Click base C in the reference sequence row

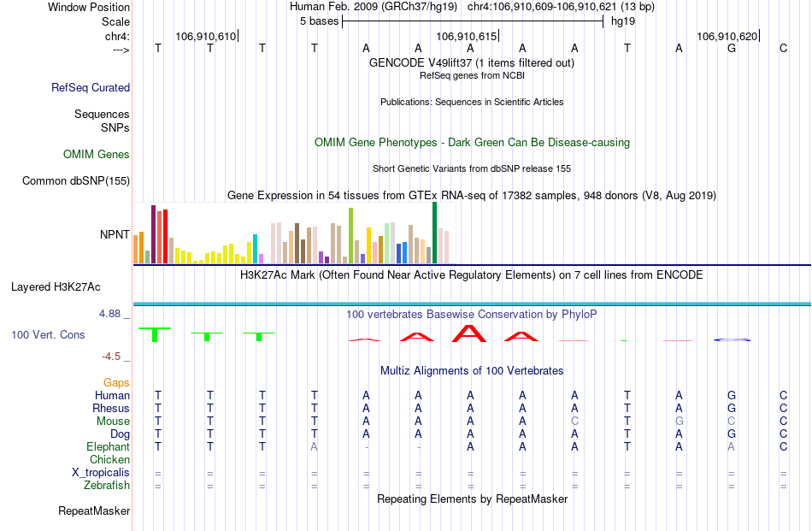click(784, 49)
